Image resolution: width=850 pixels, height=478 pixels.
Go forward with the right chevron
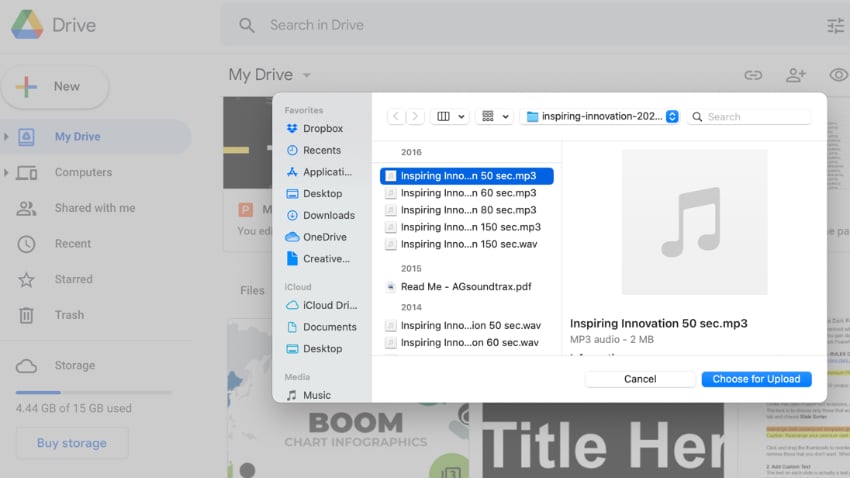415,117
